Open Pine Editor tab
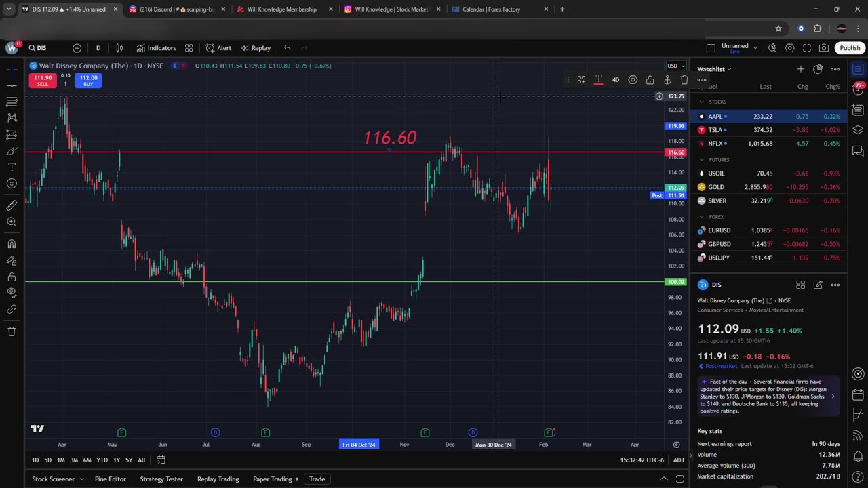This screenshot has width=868, height=488. coord(111,479)
